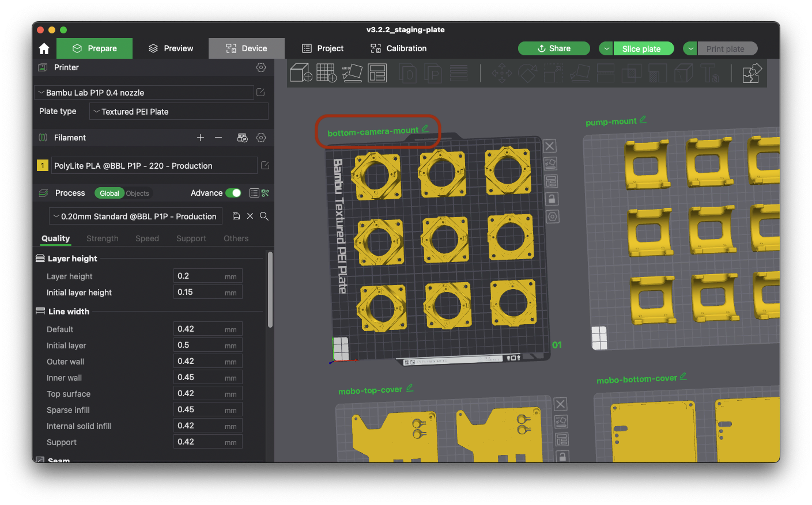The image size is (812, 505).
Task: Open the Assembly view puzzle icon
Action: tap(752, 73)
